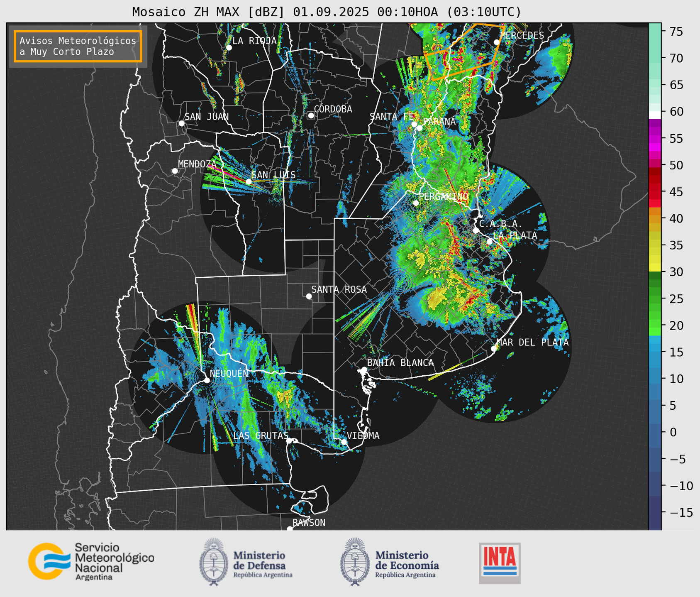This screenshot has height=597, width=700.
Task: Click the yellow 30 dBZ color band
Action: tap(655, 267)
